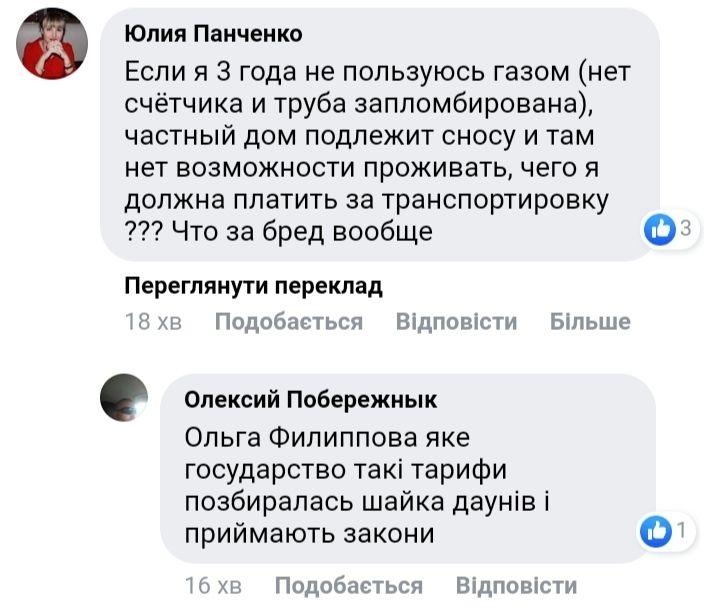This screenshot has height=611, width=720.
Task: Click Переглянути переклад to translate the comment
Action: click(253, 287)
